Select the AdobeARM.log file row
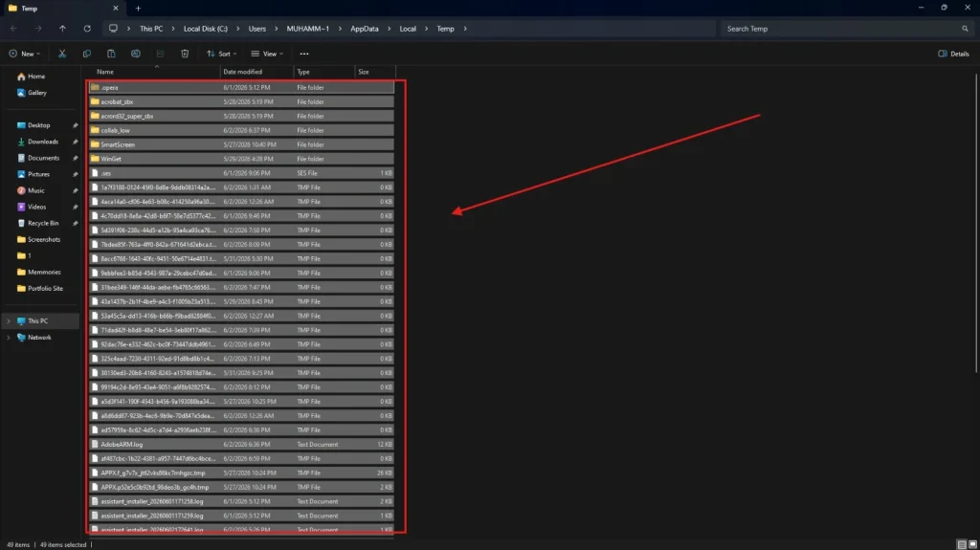Screen dimensions: 980x550 241,445
